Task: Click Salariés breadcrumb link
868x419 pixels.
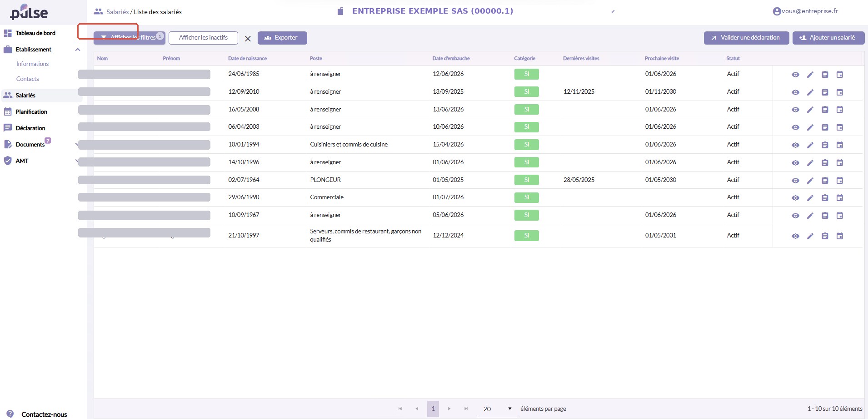Action: [x=117, y=12]
